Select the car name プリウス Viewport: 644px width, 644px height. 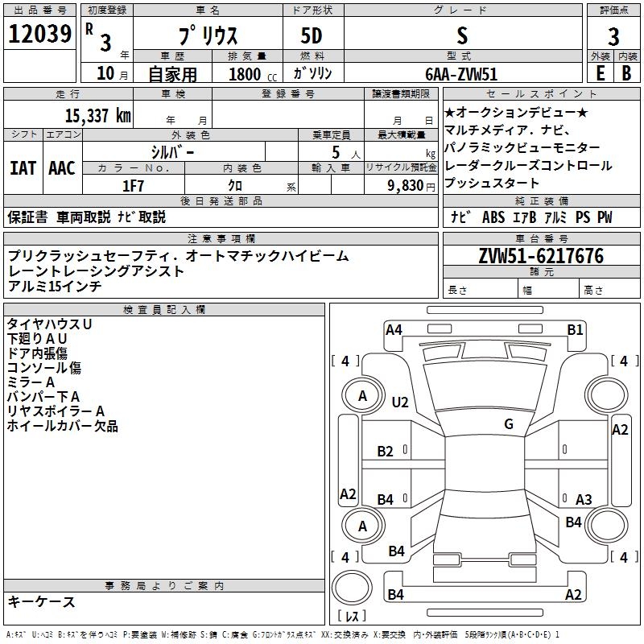click(208, 35)
